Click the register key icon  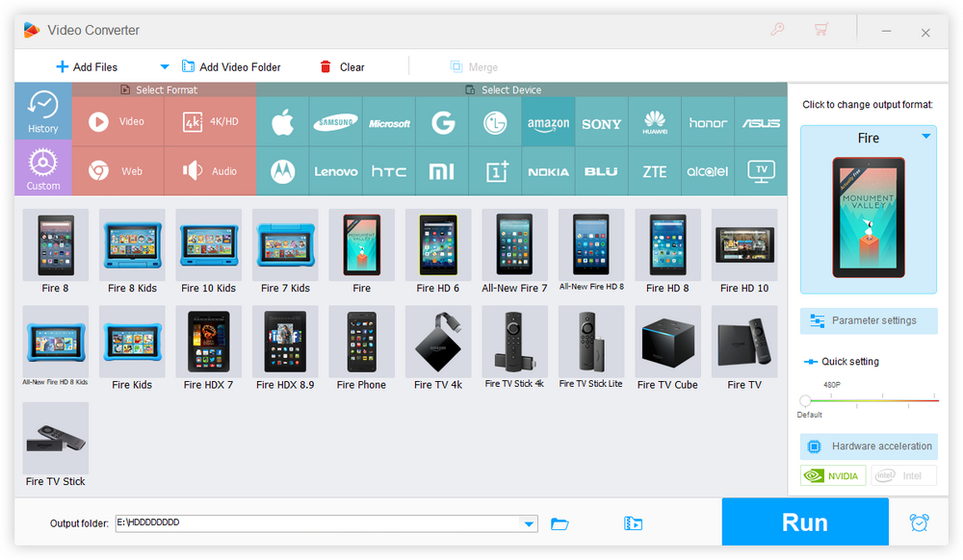click(777, 30)
